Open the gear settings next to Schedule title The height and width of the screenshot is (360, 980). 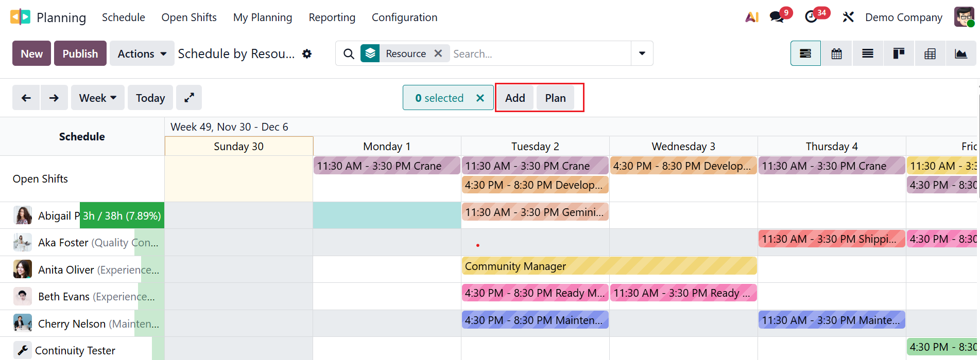click(307, 53)
